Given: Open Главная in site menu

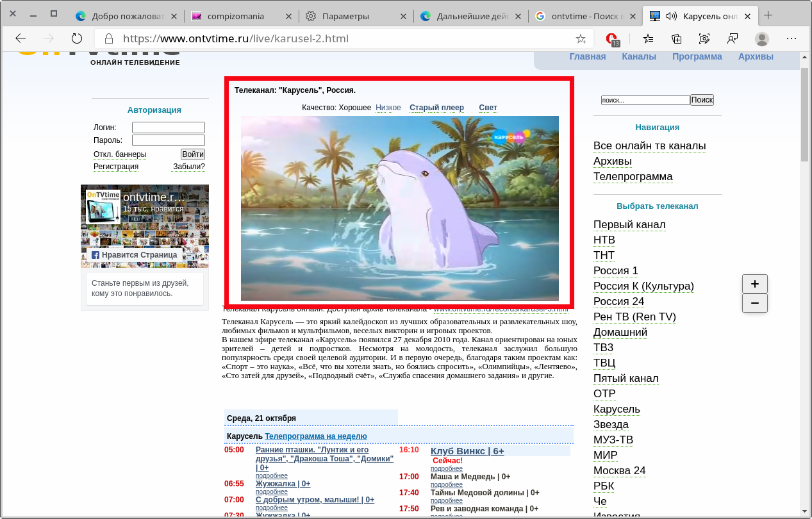Looking at the screenshot, I should (x=588, y=56).
